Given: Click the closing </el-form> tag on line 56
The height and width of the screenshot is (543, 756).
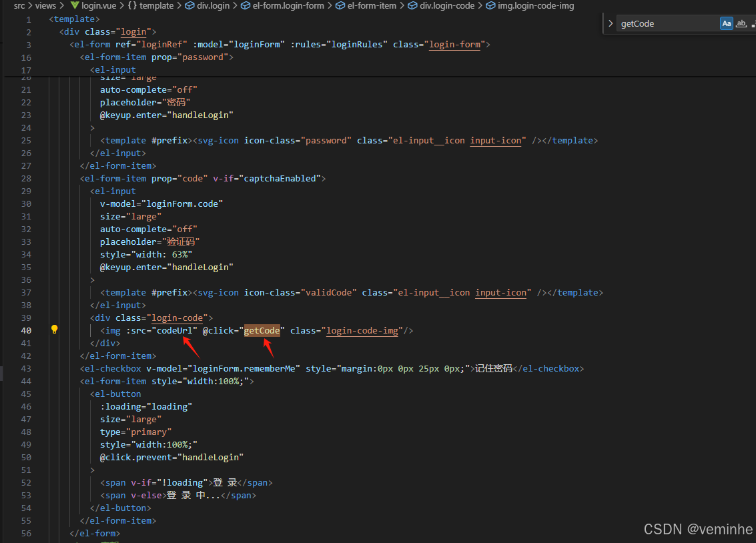Looking at the screenshot, I should (x=95, y=534).
